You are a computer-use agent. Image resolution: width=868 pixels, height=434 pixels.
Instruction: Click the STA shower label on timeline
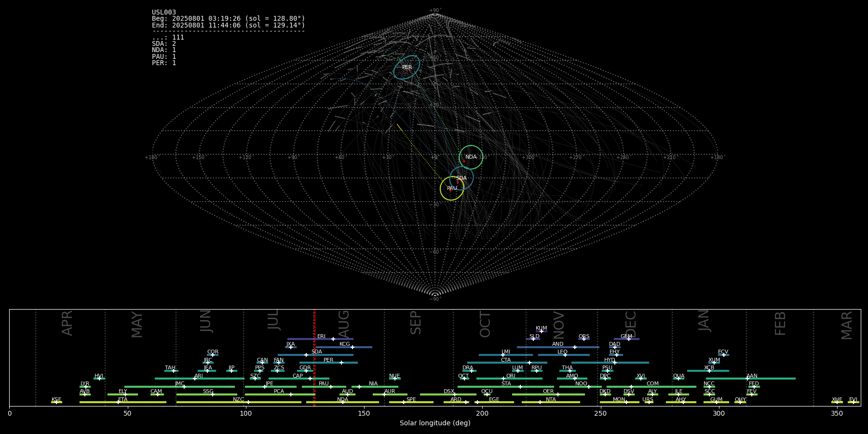(506, 384)
